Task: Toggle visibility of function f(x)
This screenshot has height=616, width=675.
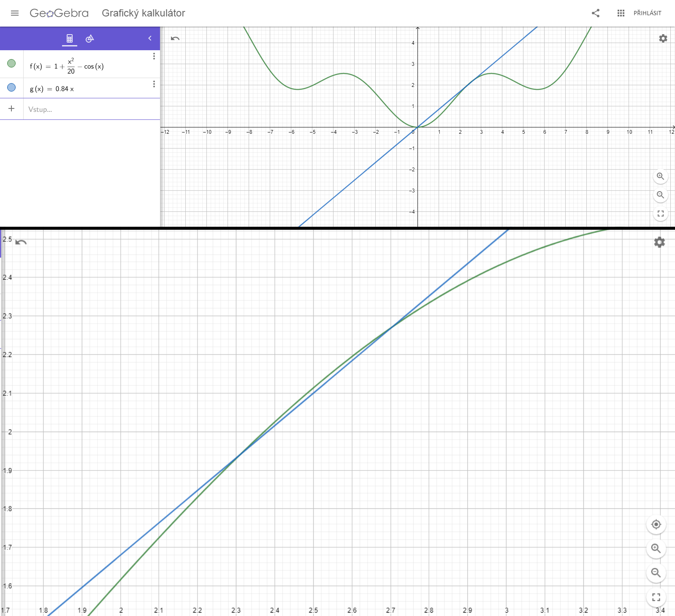Action: pos(11,63)
